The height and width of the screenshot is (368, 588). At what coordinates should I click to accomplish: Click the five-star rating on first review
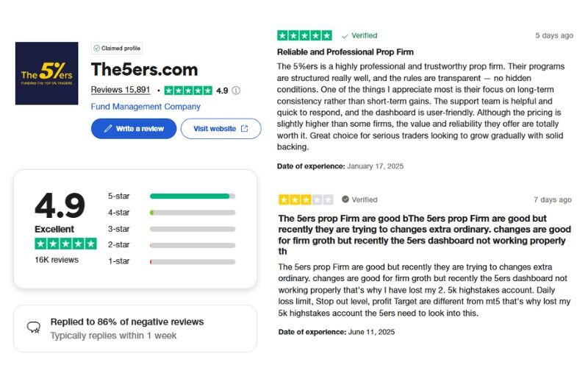(304, 35)
